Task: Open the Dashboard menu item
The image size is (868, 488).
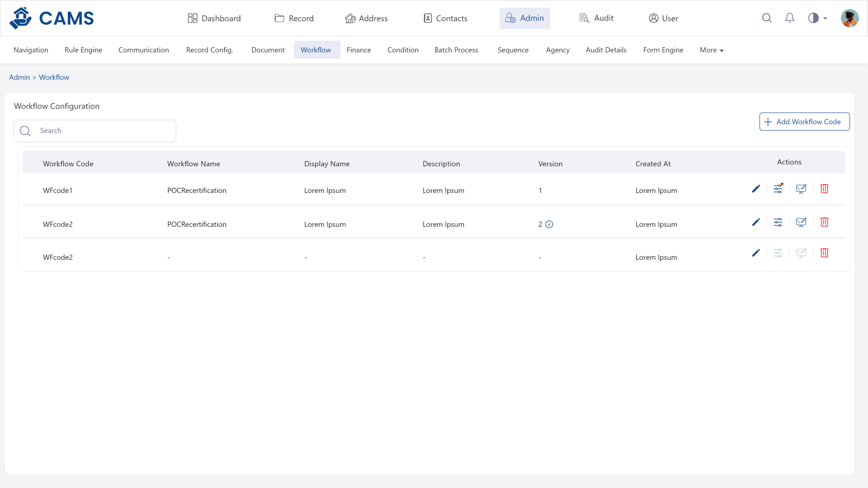Action: 214,18
